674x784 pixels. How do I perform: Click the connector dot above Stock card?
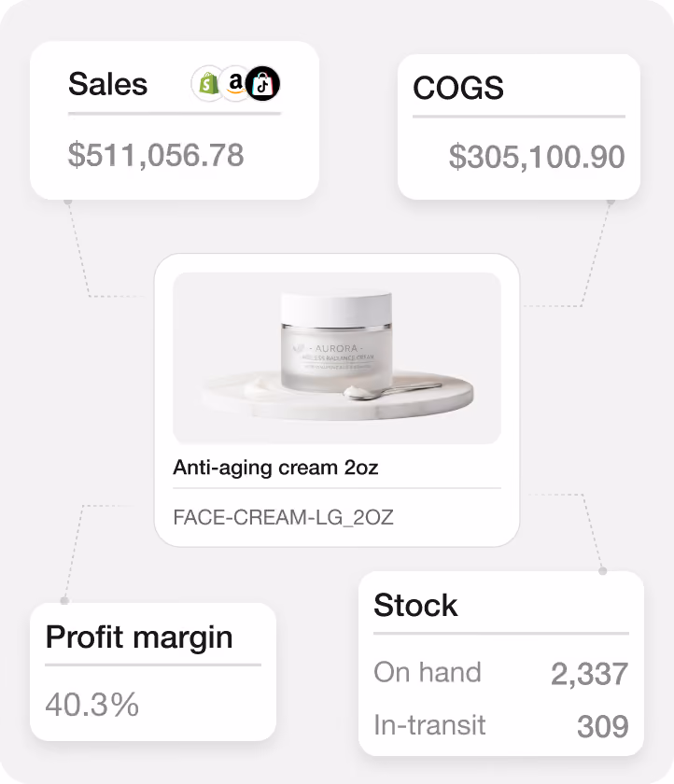(603, 570)
